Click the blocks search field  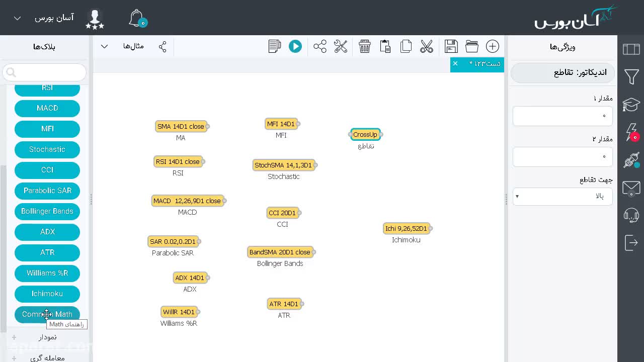click(44, 72)
